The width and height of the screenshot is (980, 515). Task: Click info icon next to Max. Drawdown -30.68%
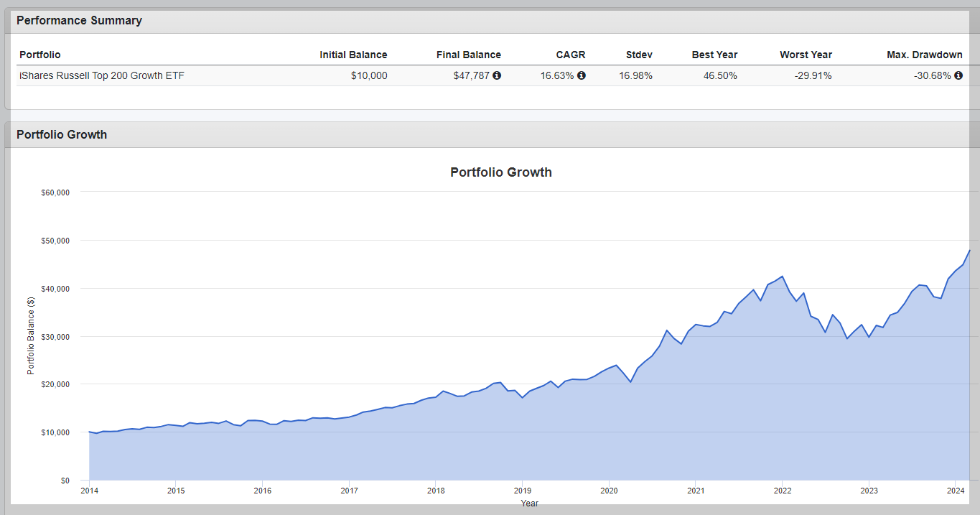click(958, 75)
